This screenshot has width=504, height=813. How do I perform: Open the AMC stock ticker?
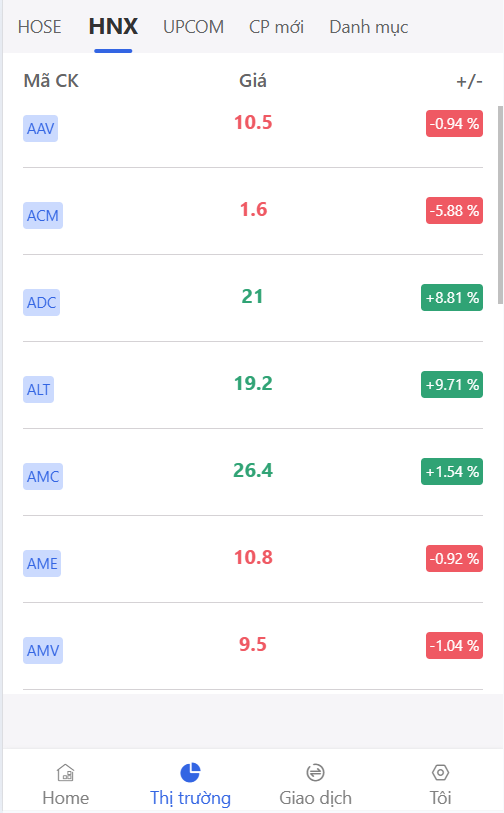coord(43,476)
